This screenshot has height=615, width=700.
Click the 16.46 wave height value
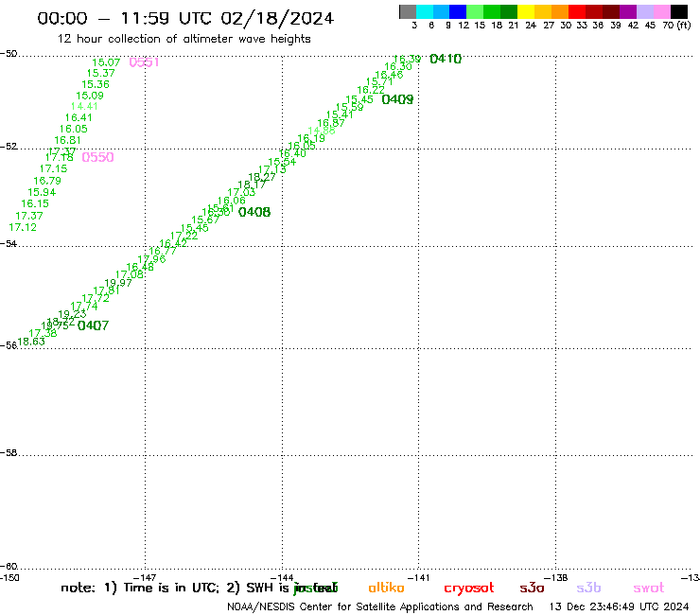pos(389,75)
